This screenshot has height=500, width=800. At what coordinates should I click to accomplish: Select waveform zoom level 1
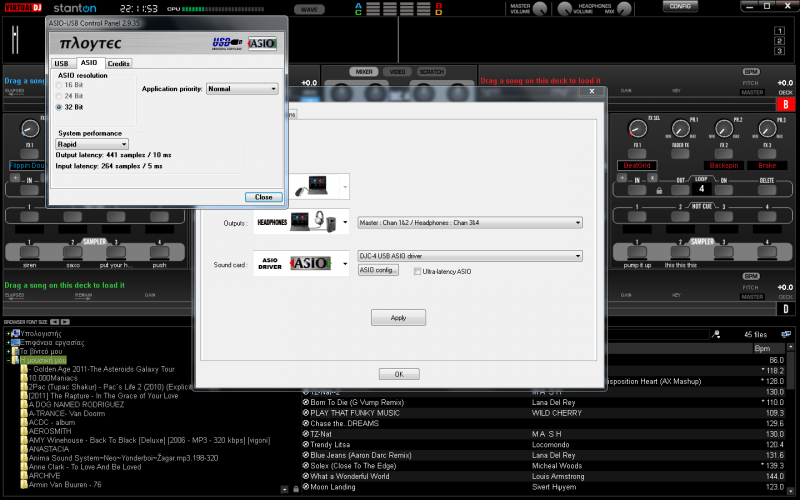click(x=779, y=31)
